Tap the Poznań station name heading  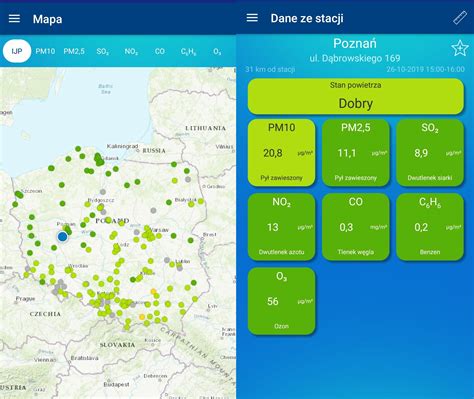coord(355,44)
